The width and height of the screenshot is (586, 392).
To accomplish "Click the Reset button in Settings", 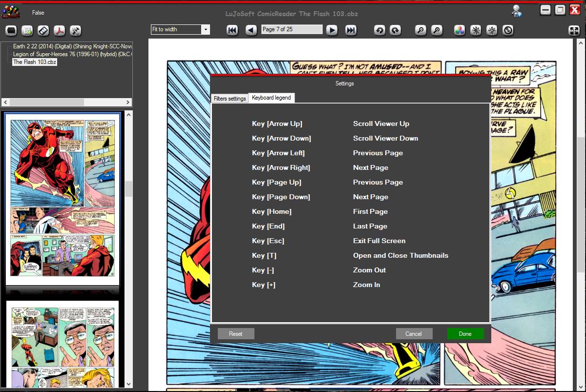I will [236, 334].
